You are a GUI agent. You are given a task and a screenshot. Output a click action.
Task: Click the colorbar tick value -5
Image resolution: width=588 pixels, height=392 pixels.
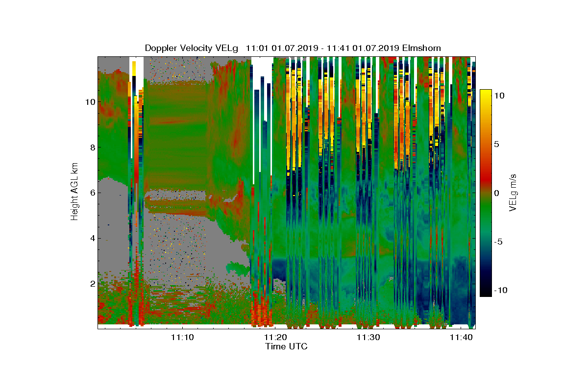pos(498,242)
